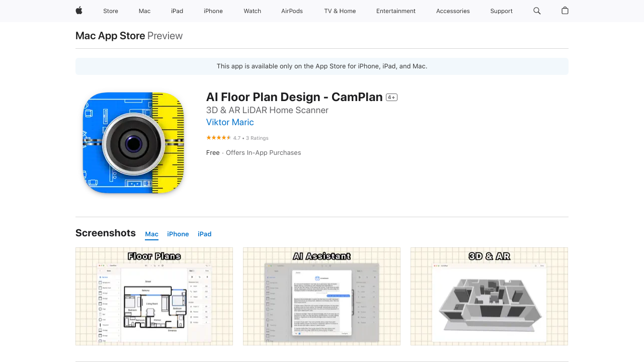Open the AI Assistant screenshot
The width and height of the screenshot is (644, 362).
click(x=321, y=296)
